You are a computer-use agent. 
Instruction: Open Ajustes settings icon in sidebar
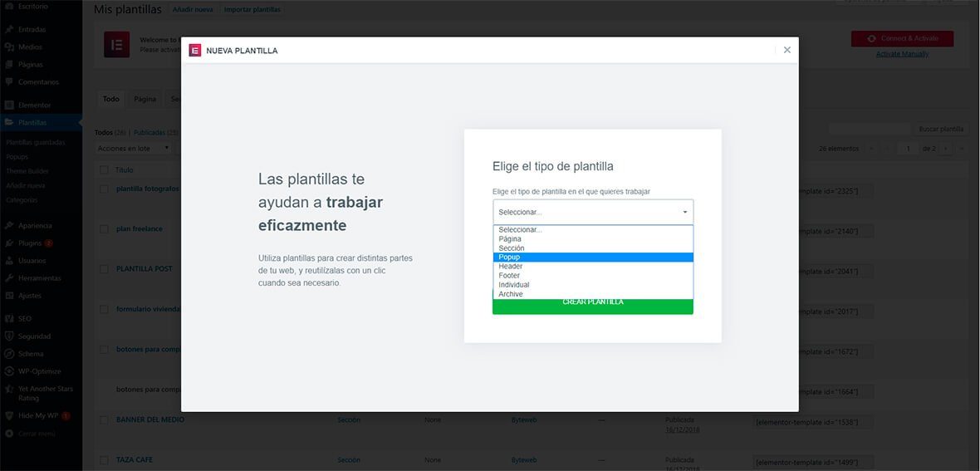pyautogui.click(x=9, y=295)
